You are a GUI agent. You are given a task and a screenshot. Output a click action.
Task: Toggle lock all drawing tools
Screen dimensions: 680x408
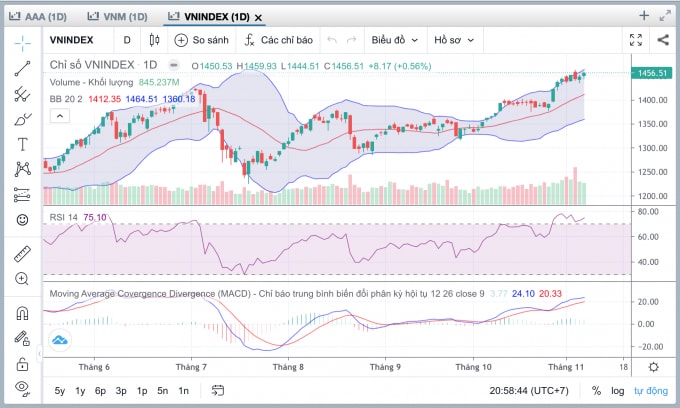pos(23,364)
